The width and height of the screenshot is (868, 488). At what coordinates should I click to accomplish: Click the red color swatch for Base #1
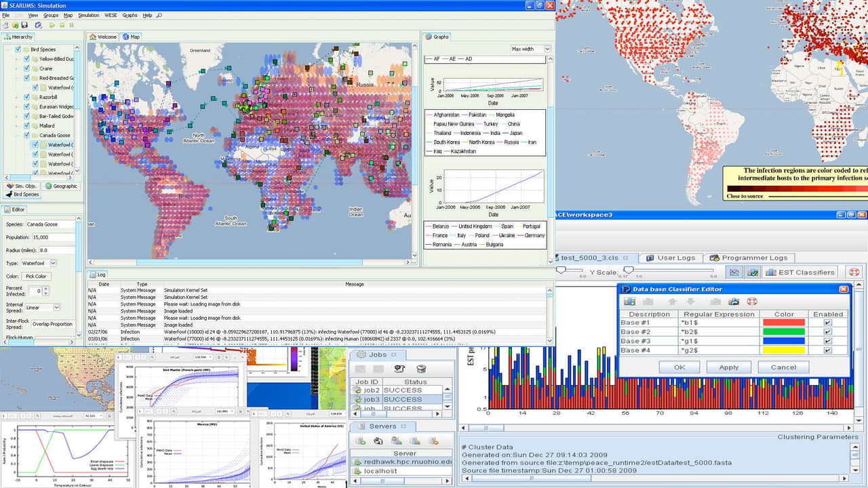783,323
